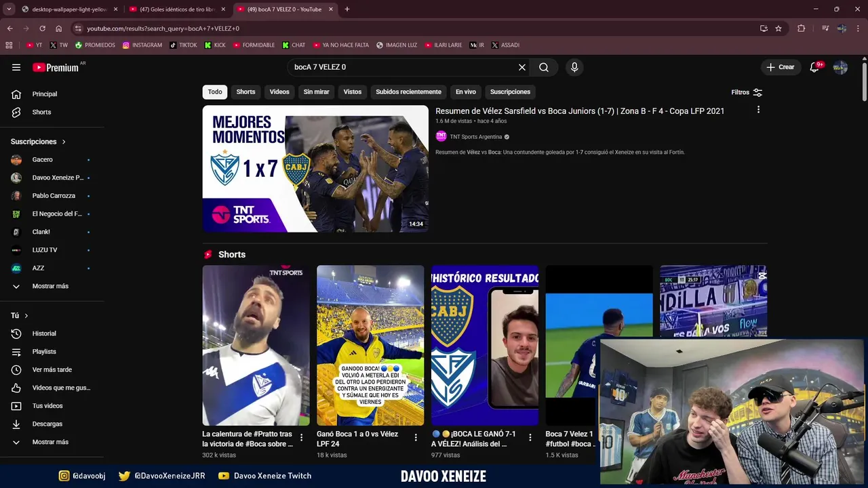This screenshot has width=868, height=488.
Task: Start voice search with microphone icon
Action: (574, 67)
